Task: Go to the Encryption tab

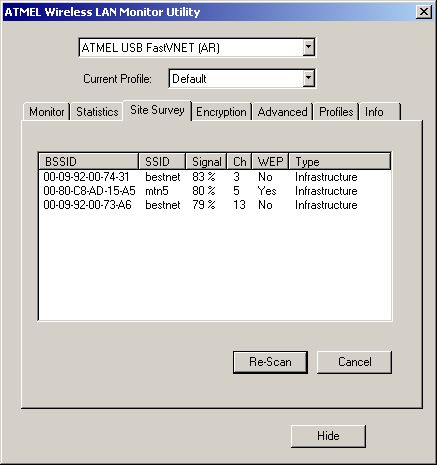Action: coord(221,112)
